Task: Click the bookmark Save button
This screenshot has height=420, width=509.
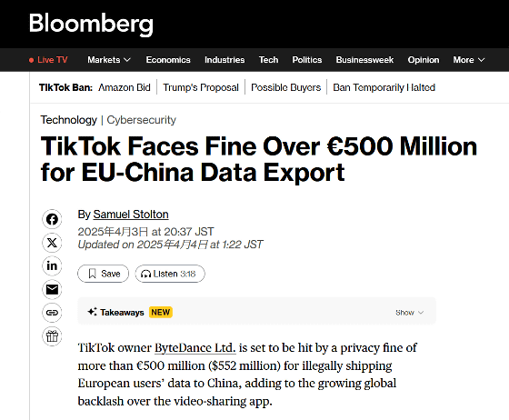Action: [104, 274]
